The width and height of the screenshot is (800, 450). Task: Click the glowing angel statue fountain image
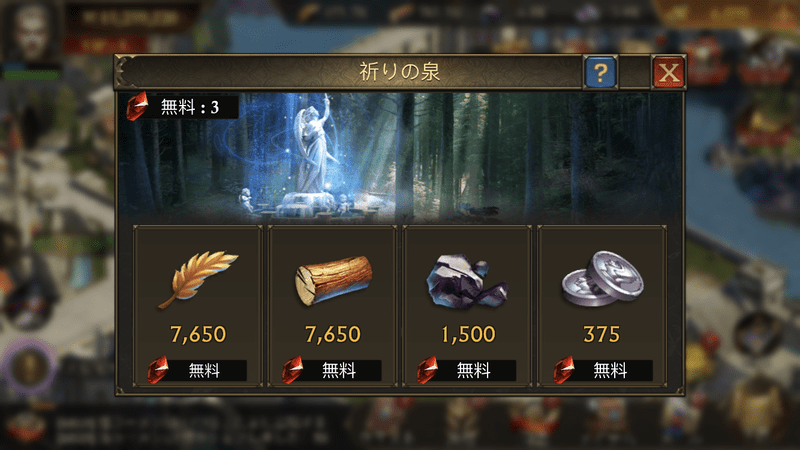[311, 158]
